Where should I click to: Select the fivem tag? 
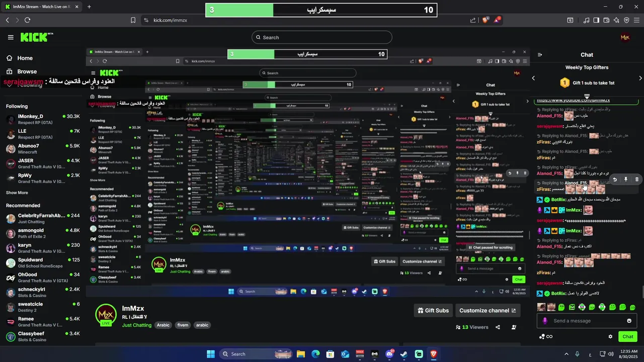pos(183,325)
